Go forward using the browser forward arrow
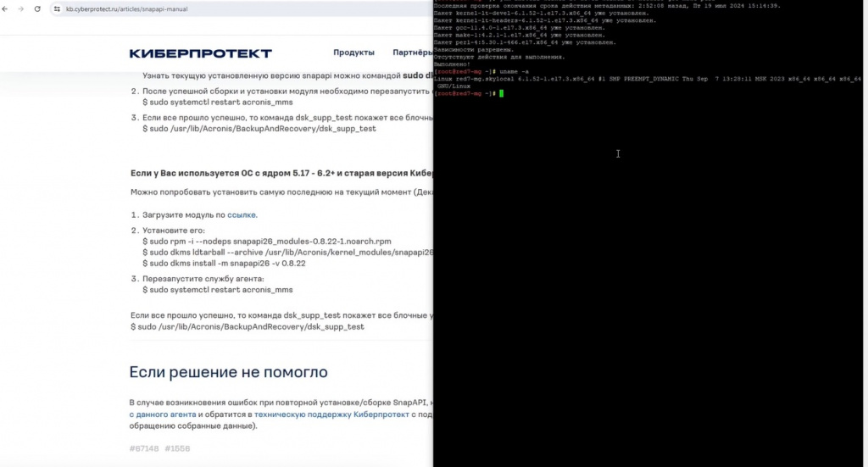Image resolution: width=868 pixels, height=467 pixels. [21, 8]
